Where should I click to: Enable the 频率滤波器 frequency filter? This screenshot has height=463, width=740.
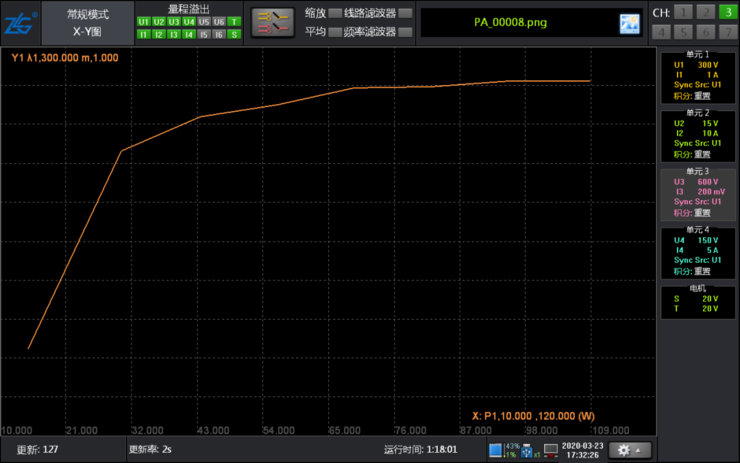[405, 32]
